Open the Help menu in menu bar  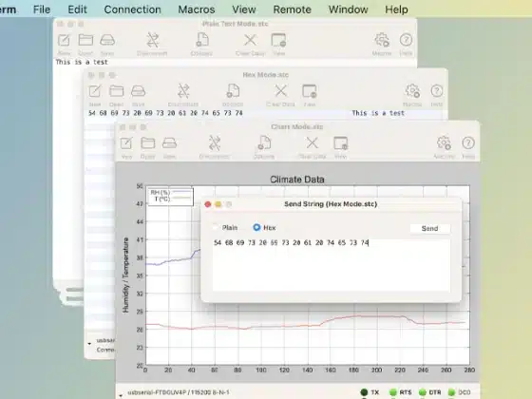[x=396, y=9]
